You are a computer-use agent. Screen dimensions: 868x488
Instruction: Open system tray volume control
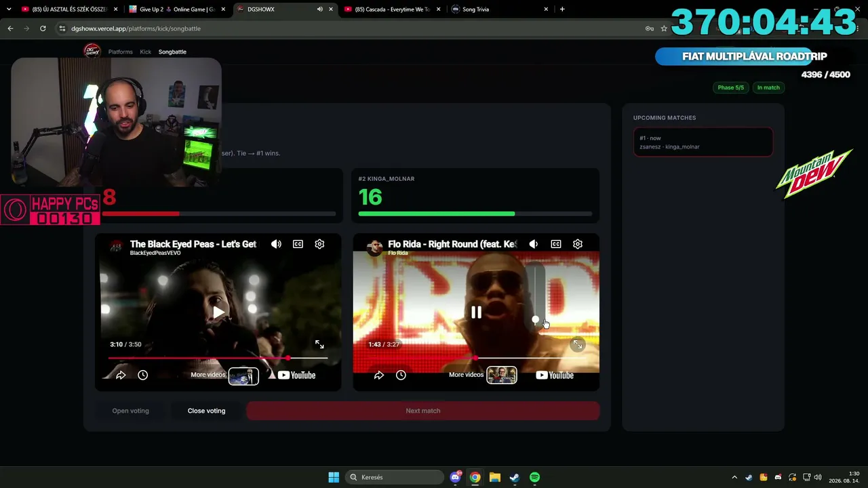pos(818,477)
